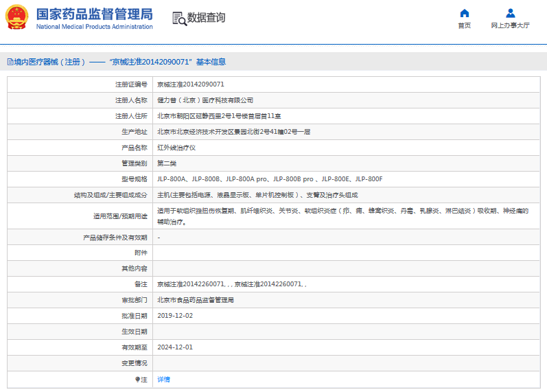
Task: Click the national emblem logo
Action: click(16, 17)
